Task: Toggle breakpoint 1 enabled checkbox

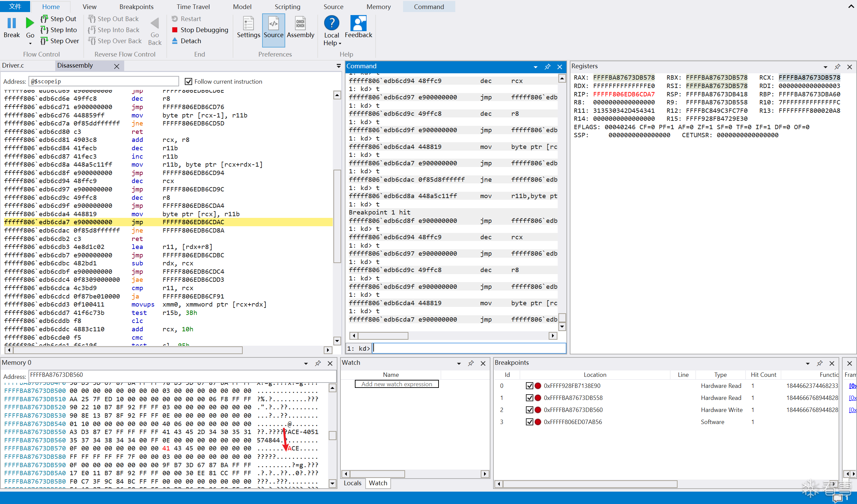Action: [529, 398]
